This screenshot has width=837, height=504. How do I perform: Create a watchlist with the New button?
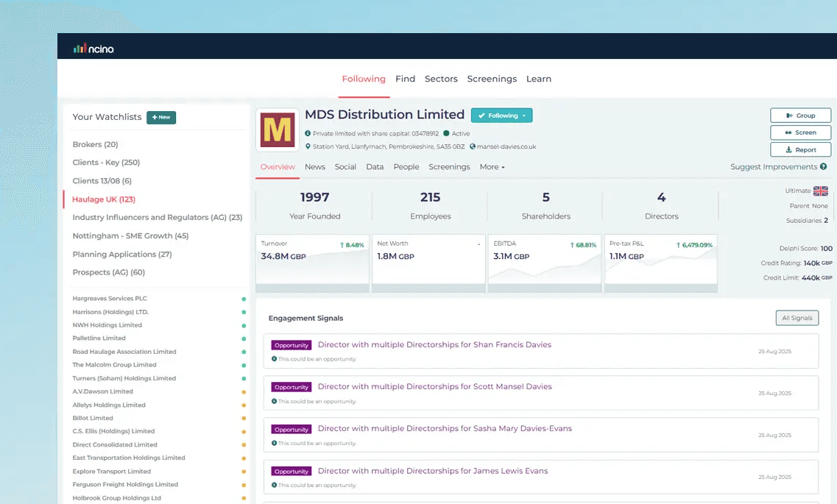160,117
